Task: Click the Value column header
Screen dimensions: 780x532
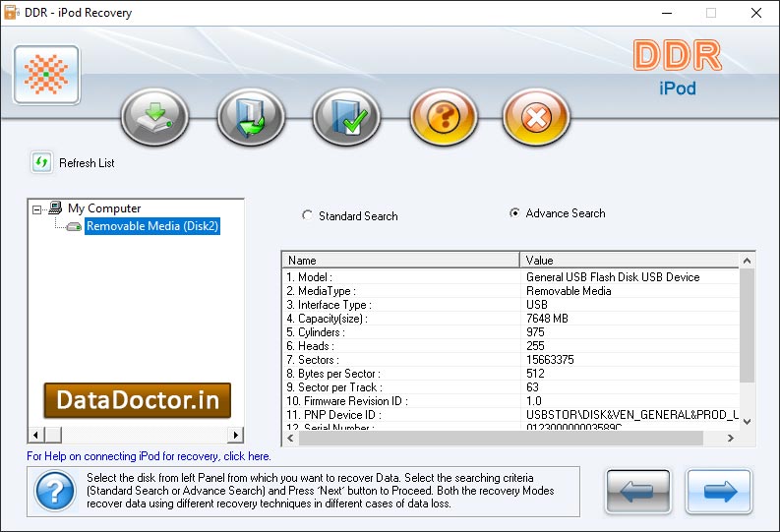Action: pyautogui.click(x=630, y=260)
